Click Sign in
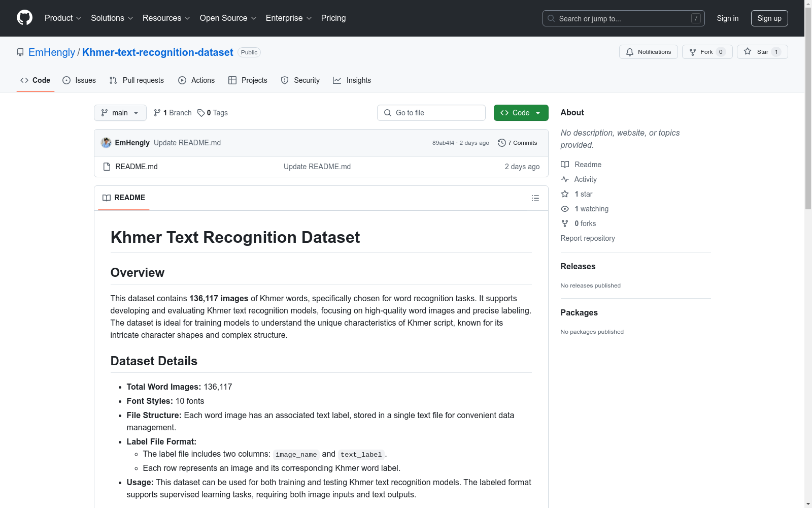Image resolution: width=812 pixels, height=508 pixels. [728, 18]
